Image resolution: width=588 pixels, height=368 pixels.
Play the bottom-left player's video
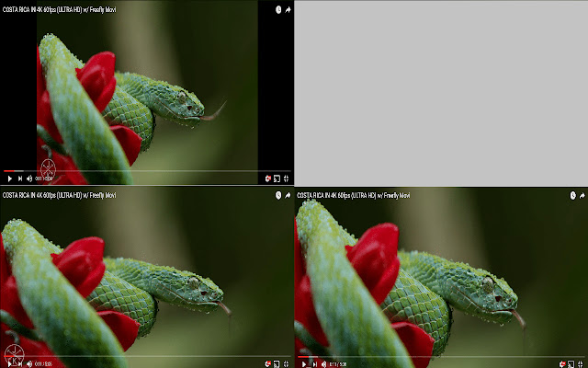tap(10, 364)
